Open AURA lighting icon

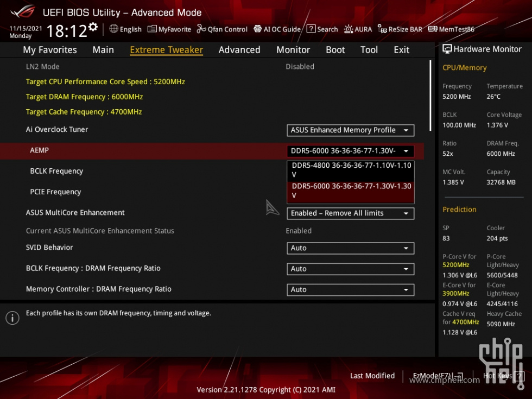tap(349, 29)
